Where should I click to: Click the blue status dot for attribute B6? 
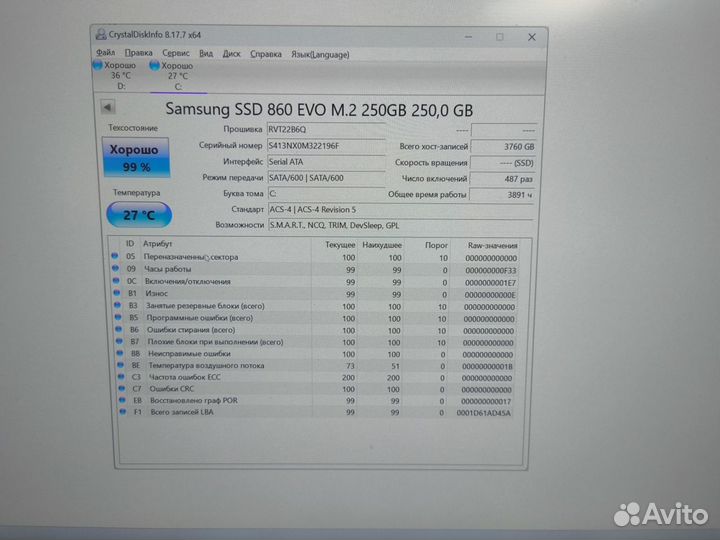[x=118, y=329]
